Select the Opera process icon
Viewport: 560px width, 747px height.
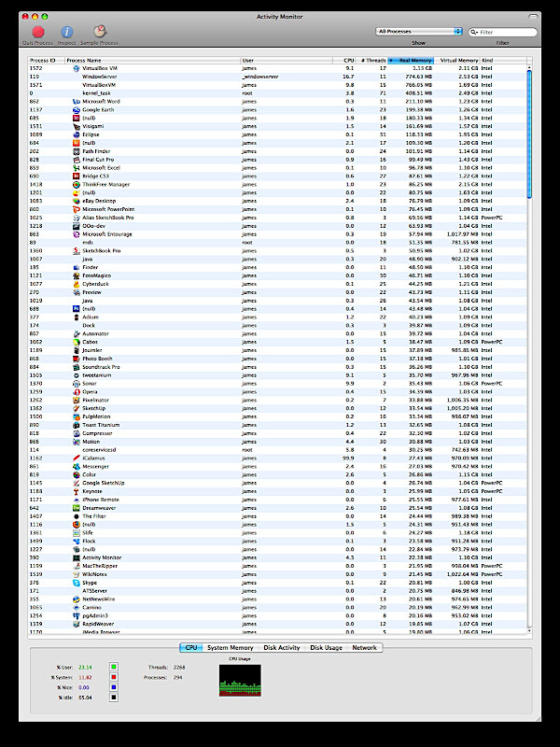pos(77,391)
